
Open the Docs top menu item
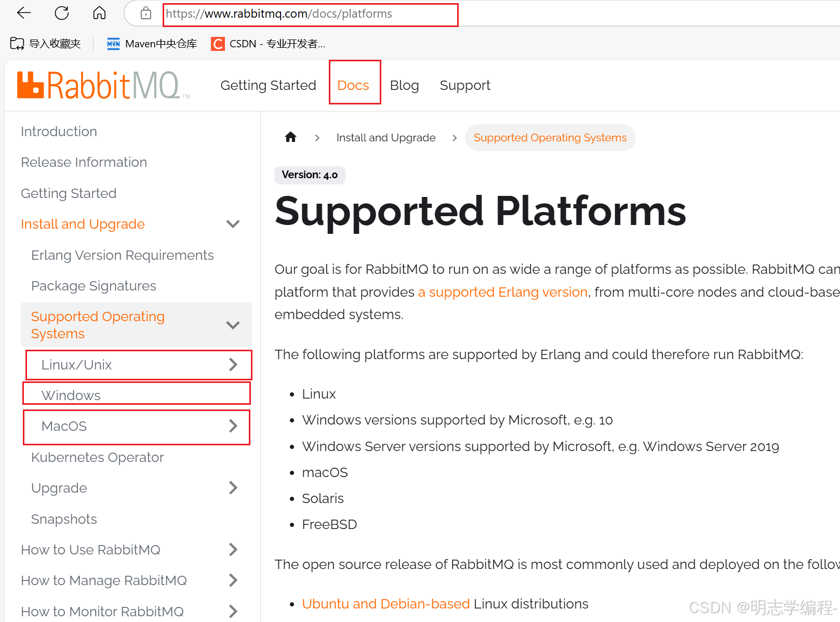[353, 85]
